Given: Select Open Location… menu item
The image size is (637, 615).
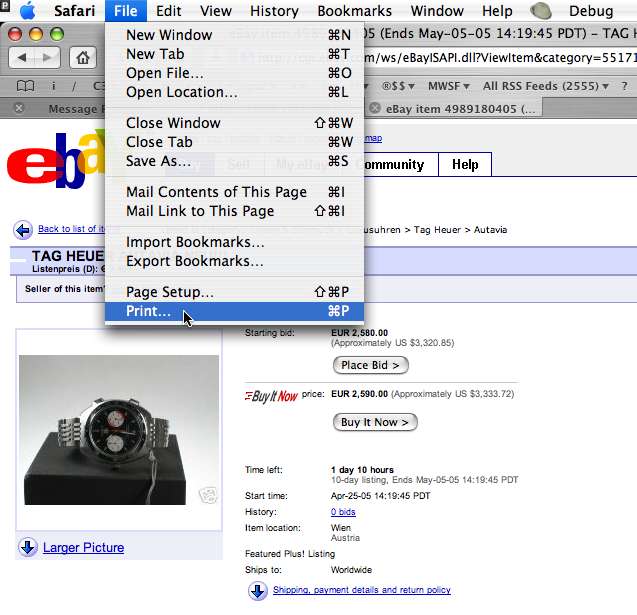Looking at the screenshot, I should coord(234,92).
